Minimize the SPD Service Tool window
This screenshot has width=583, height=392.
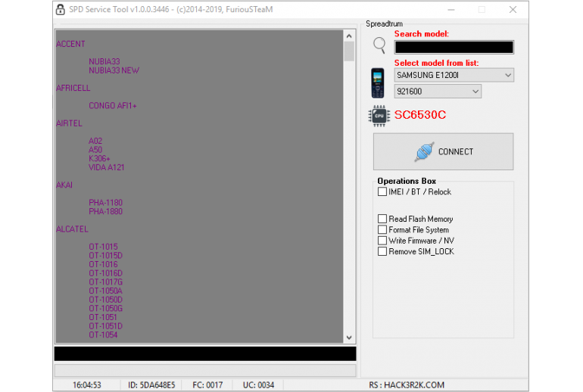click(451, 10)
